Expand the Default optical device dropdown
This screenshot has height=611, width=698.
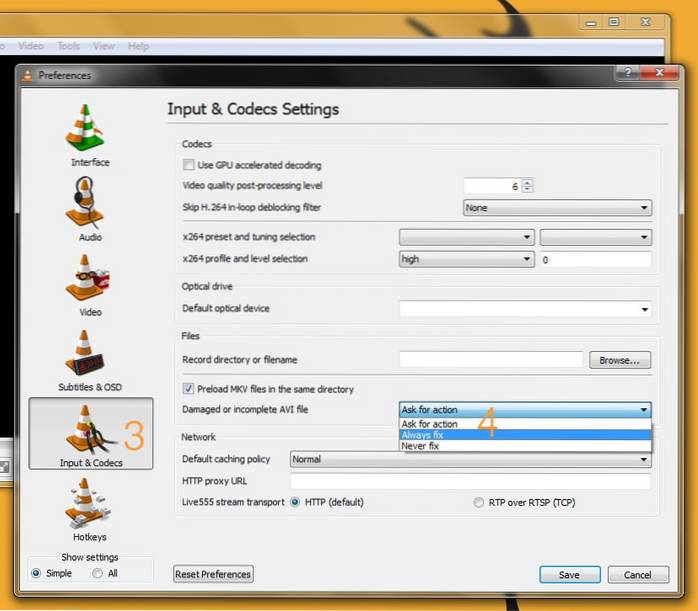(x=525, y=309)
